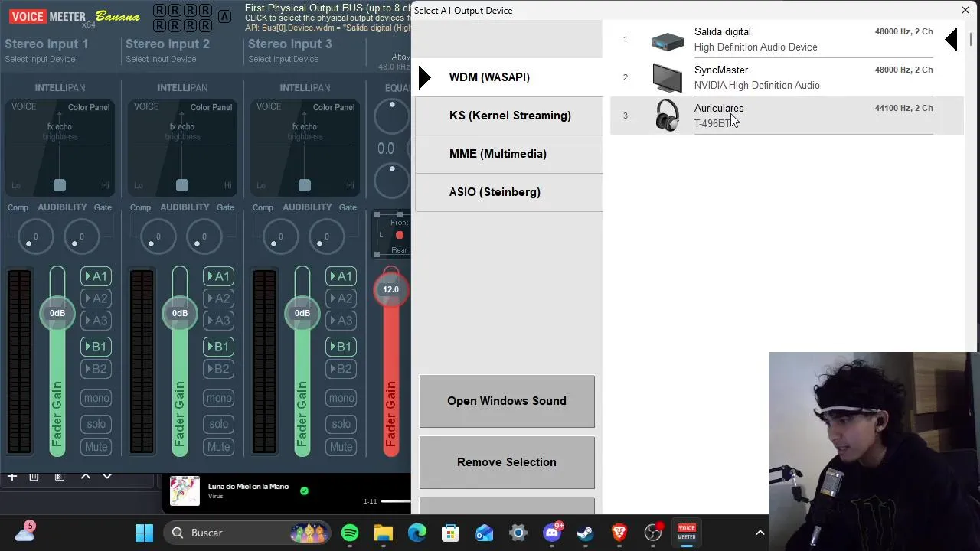Adjust Stereo Input 1 fader gain knob
980x551 pixels.
coord(57,313)
